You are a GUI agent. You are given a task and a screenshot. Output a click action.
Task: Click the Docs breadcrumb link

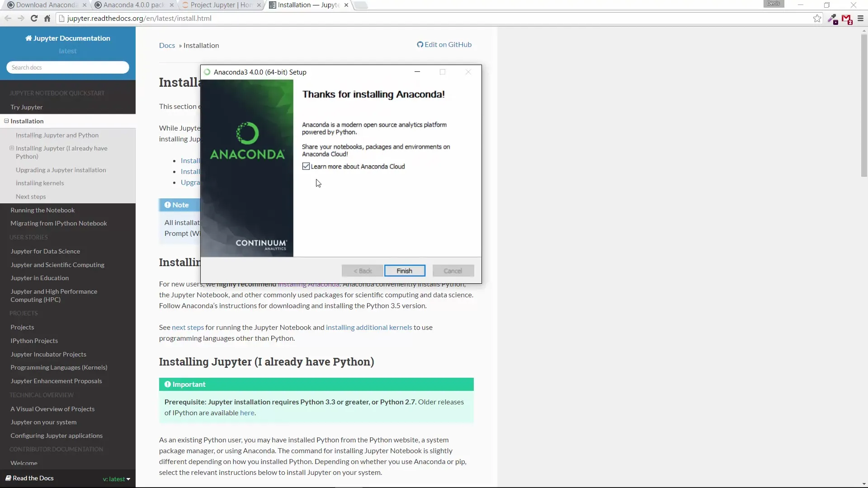coord(167,45)
